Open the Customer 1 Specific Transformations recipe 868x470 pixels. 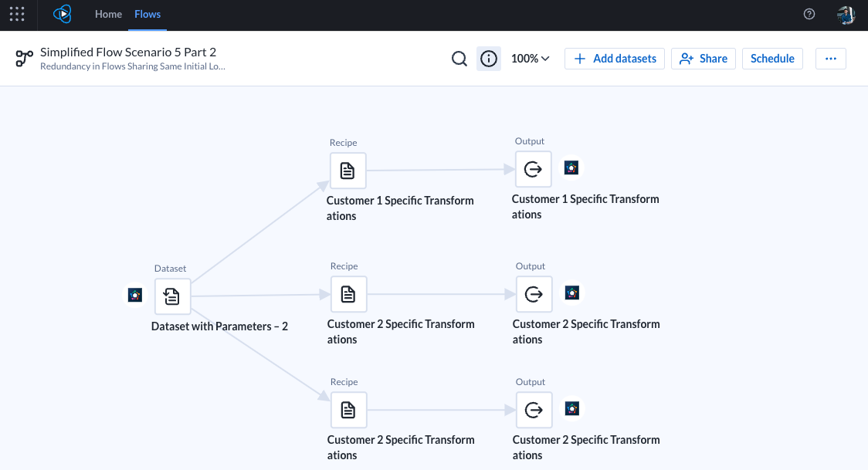[x=348, y=171]
